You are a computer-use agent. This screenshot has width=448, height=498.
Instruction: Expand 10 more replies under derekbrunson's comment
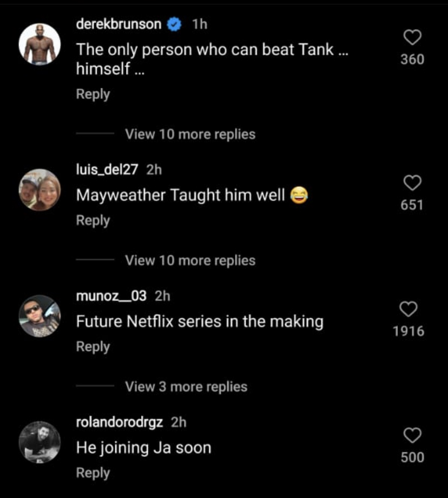tap(190, 134)
